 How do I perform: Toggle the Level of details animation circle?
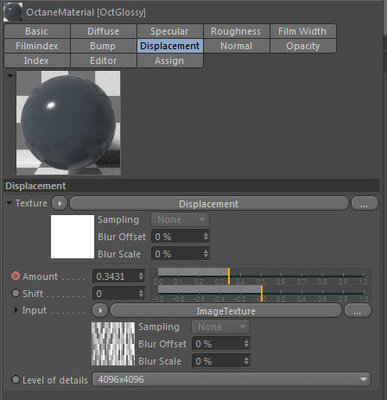point(15,379)
